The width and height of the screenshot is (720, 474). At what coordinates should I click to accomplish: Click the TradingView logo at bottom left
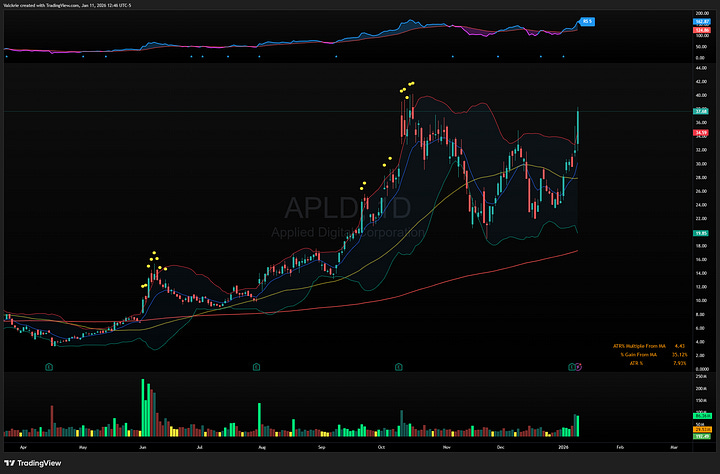(32, 463)
